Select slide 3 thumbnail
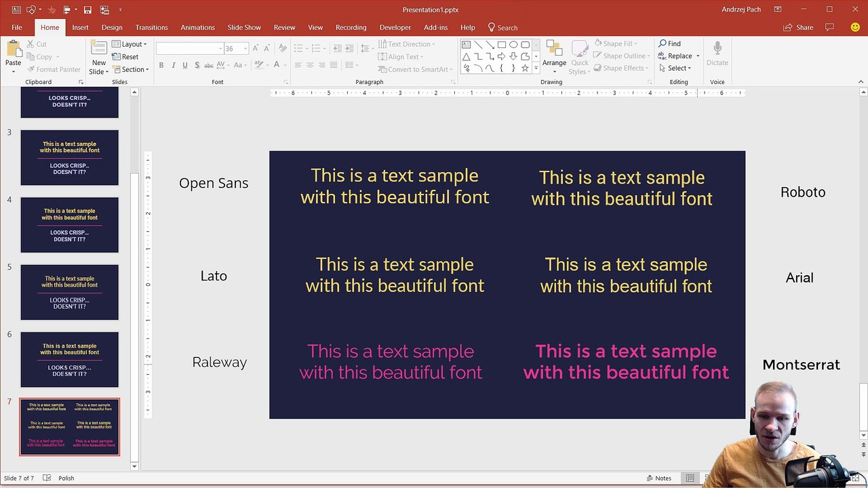The width and height of the screenshot is (868, 488). coord(69,157)
